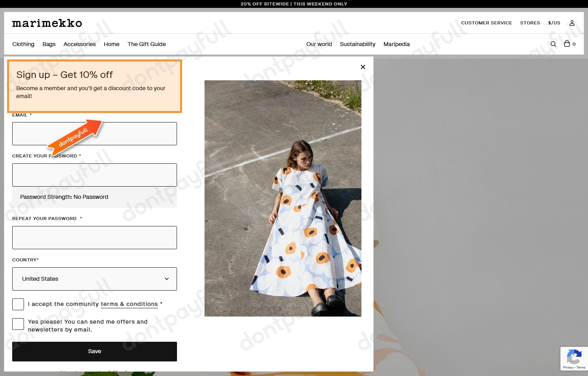Viewport: 588px width, 376px height.
Task: Go to Marimekko logo home page
Action: click(47, 23)
